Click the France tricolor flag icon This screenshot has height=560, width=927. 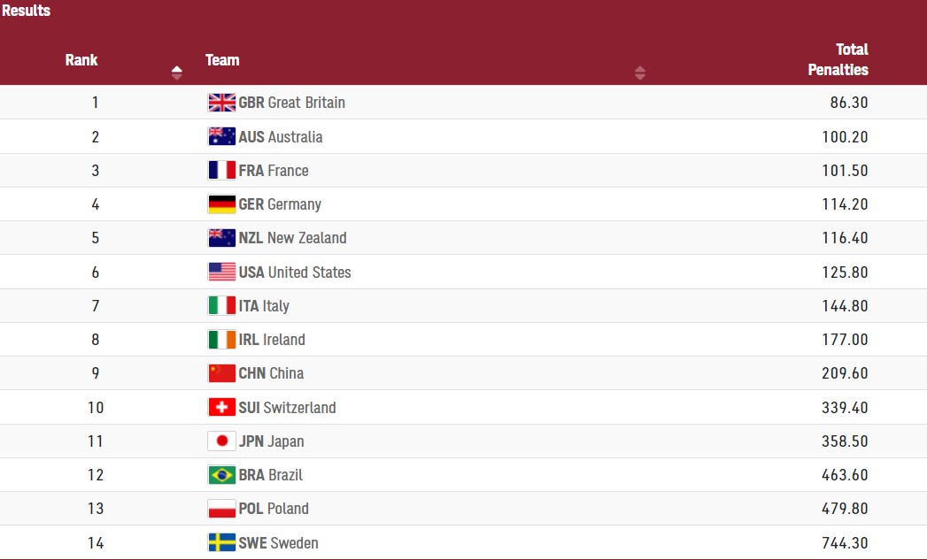pos(221,170)
